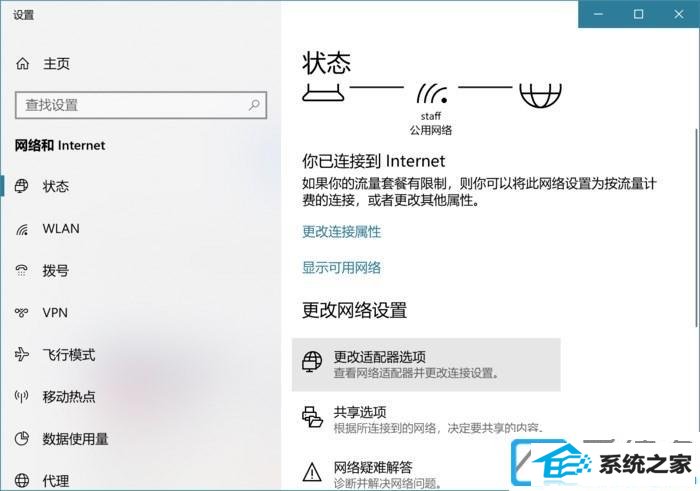700x491 pixels.
Task: Click the 更改适配器选项 monitor-globe icon
Action: (312, 362)
